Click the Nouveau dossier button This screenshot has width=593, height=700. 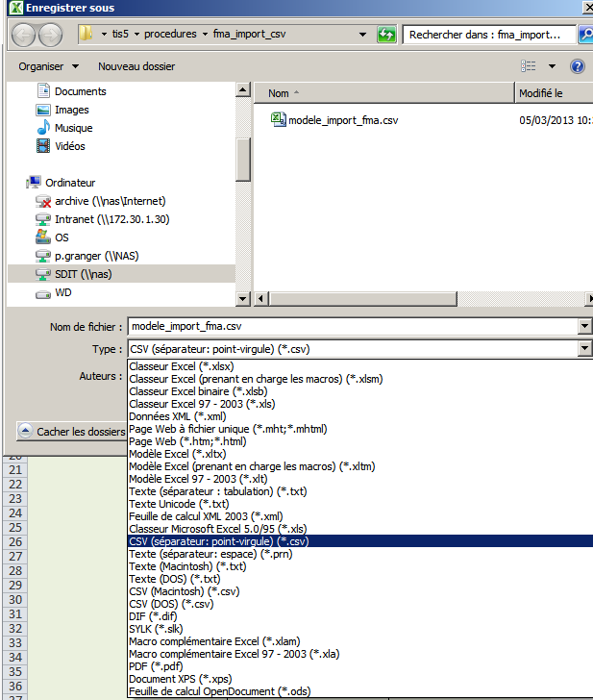pyautogui.click(x=136, y=66)
